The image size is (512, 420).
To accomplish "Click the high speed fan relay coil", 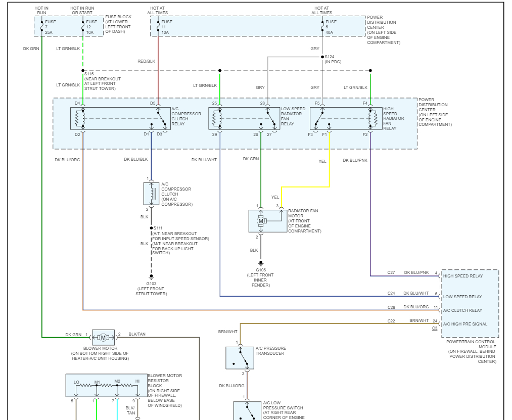I will 372,119.
